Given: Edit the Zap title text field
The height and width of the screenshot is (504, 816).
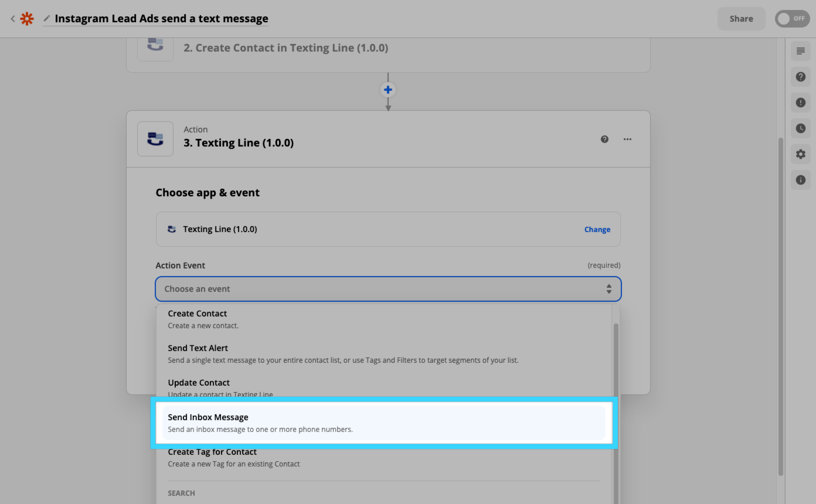Looking at the screenshot, I should 161,19.
